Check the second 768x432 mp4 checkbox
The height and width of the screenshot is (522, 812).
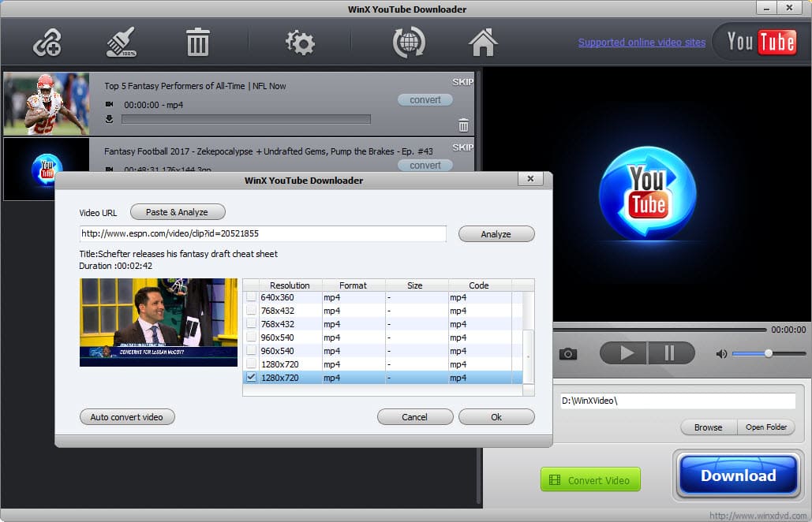click(251, 324)
